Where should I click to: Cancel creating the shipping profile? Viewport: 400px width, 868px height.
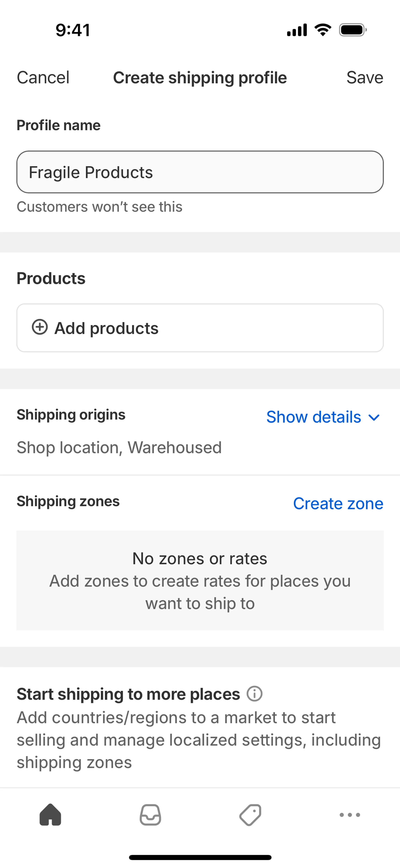point(43,78)
